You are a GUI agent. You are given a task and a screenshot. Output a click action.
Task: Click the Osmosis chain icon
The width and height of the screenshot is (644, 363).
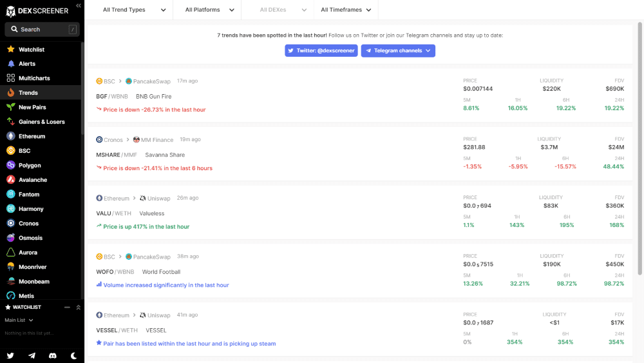(11, 238)
